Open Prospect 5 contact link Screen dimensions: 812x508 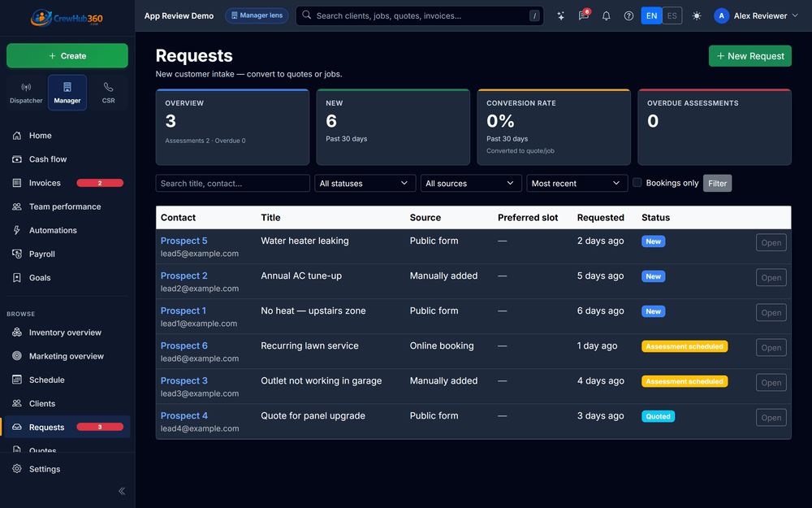(184, 241)
